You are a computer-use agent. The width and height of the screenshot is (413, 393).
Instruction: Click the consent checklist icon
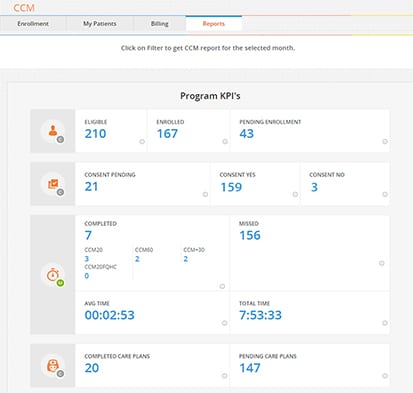[53, 184]
